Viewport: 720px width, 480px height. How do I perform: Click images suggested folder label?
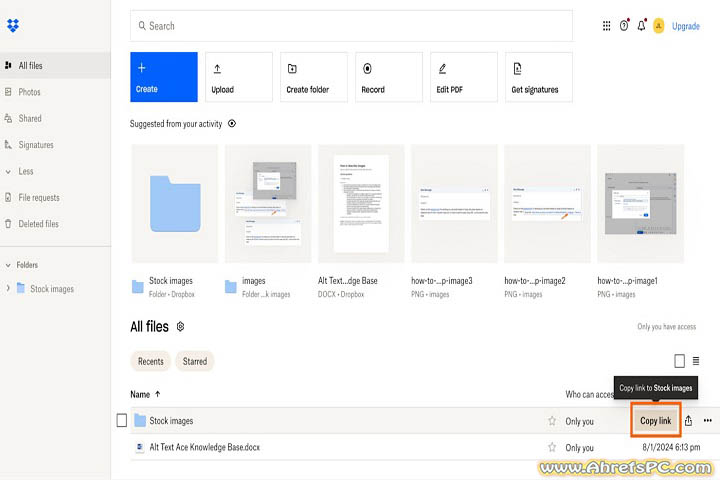253,281
